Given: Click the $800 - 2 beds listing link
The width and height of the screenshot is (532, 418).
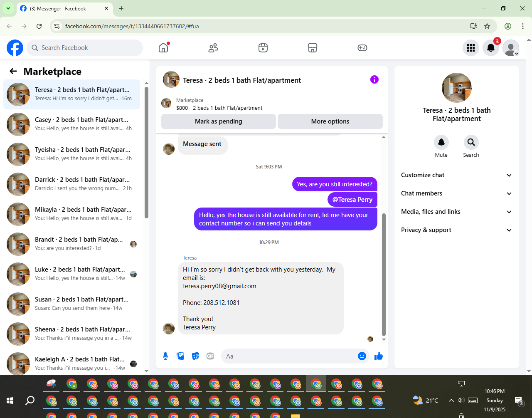Looking at the screenshot, I should click(x=219, y=108).
